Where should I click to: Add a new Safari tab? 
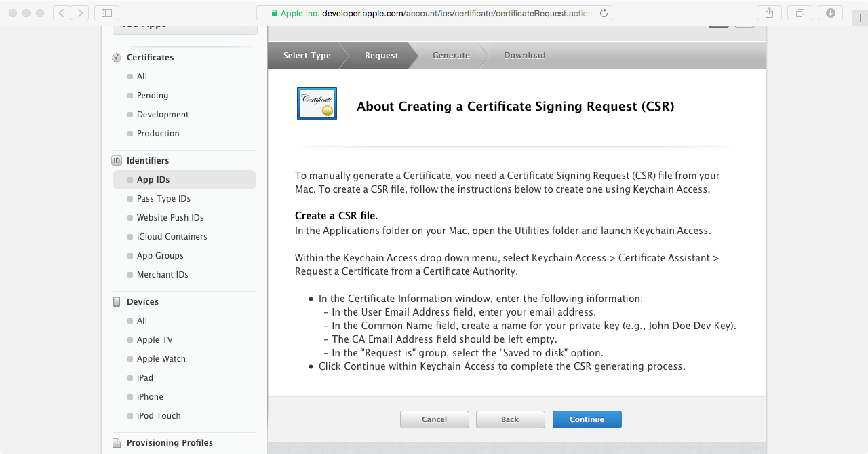click(x=860, y=19)
